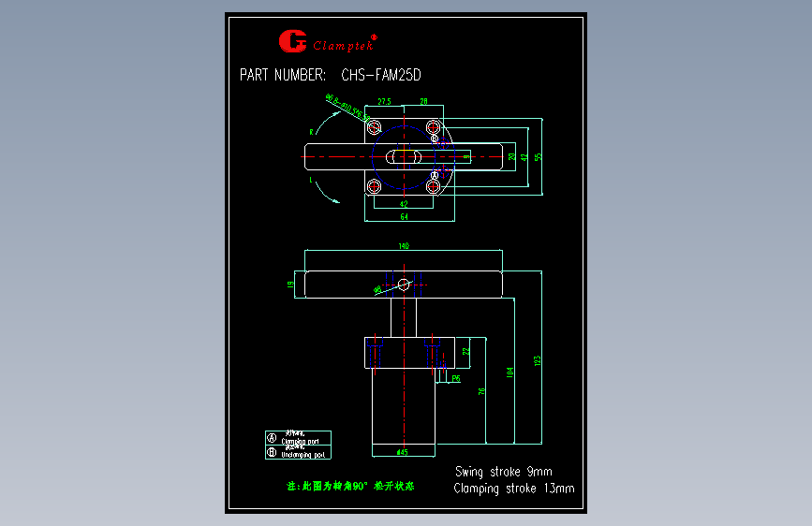Screen dimensions: 812x526
Task: Pick the "76" vertical dimension
Action: [x=481, y=391]
